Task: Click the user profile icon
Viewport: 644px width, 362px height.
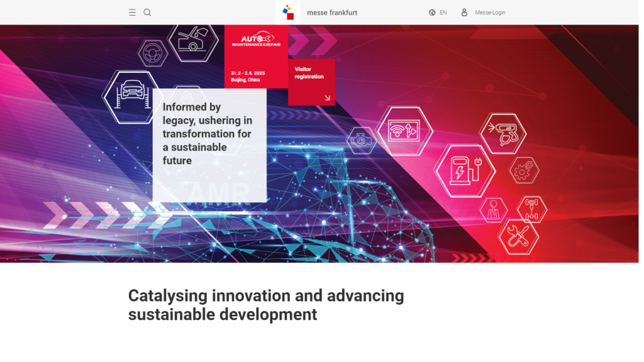Action: 464,13
